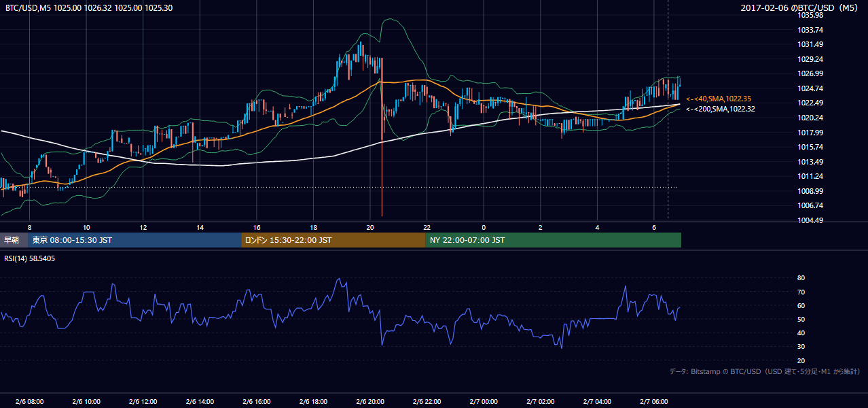Click the 東京 08:00-15:30 JST session bar
The height and width of the screenshot is (408, 868).
coord(134,240)
